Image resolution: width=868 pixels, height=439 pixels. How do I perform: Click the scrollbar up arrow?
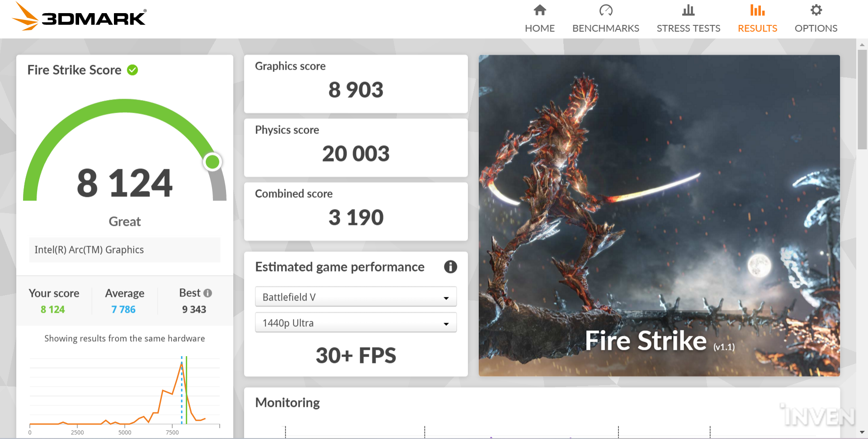coord(862,45)
